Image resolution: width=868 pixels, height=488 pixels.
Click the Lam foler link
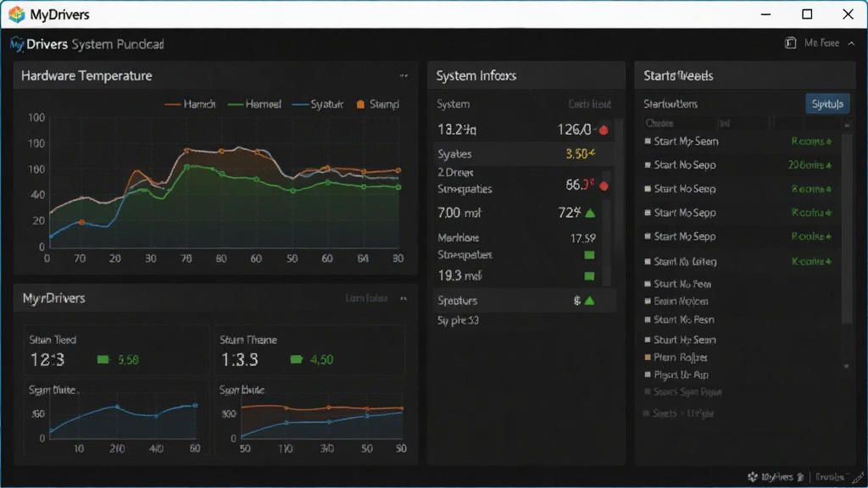366,298
